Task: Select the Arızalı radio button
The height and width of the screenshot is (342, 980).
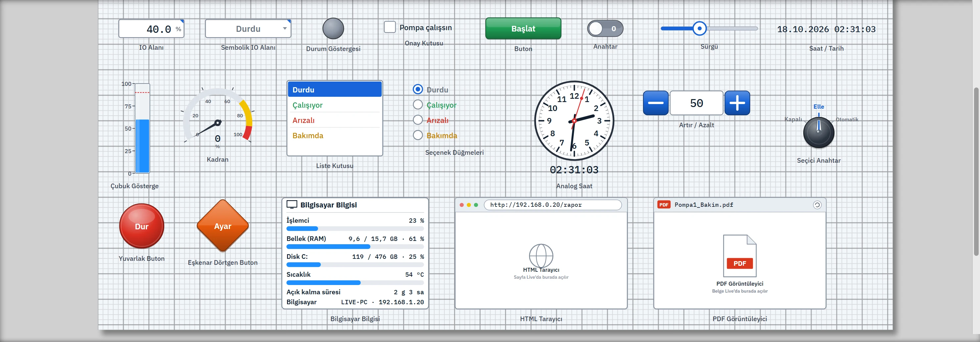Action: tap(418, 120)
